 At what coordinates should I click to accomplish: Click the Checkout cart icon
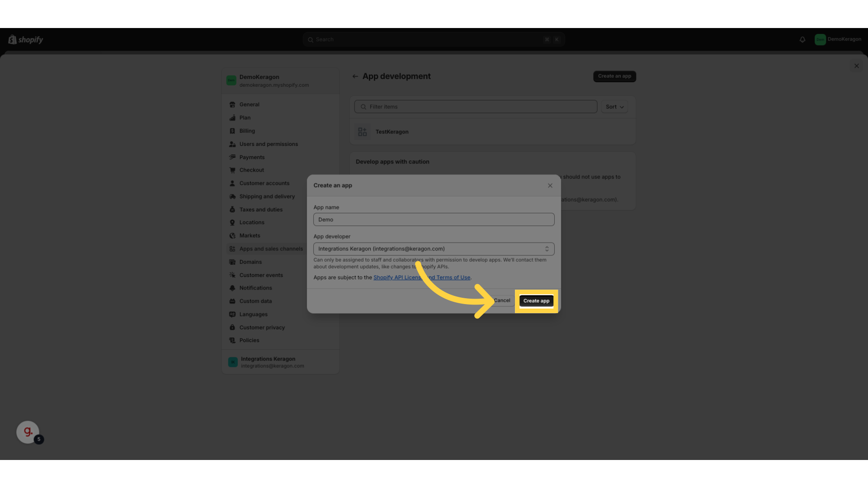(232, 170)
